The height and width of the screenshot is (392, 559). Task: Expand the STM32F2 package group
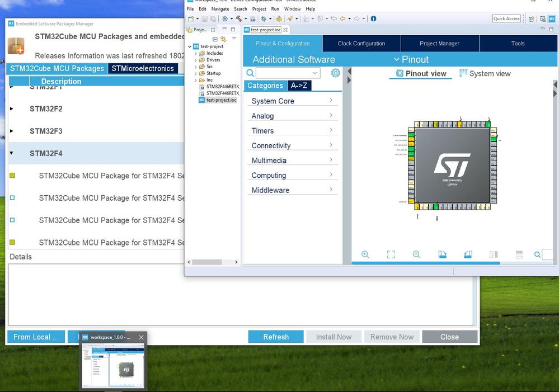(x=12, y=108)
